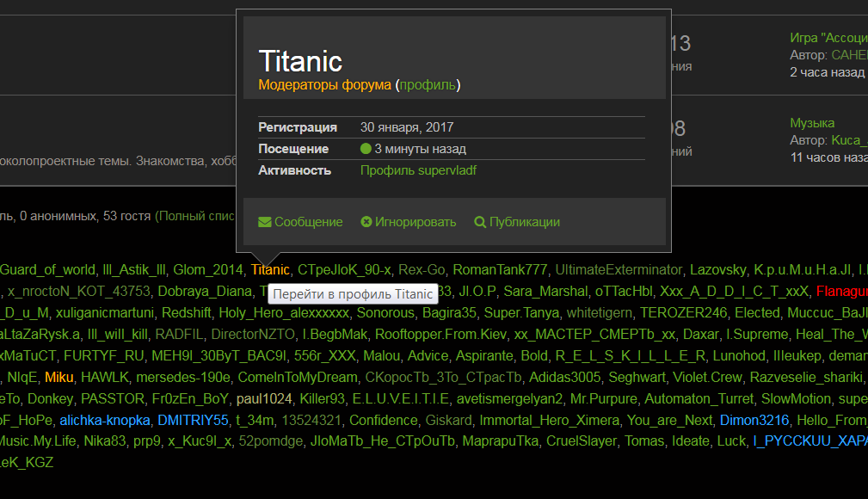
Task: Open user paul1024's profile
Action: tap(265, 398)
